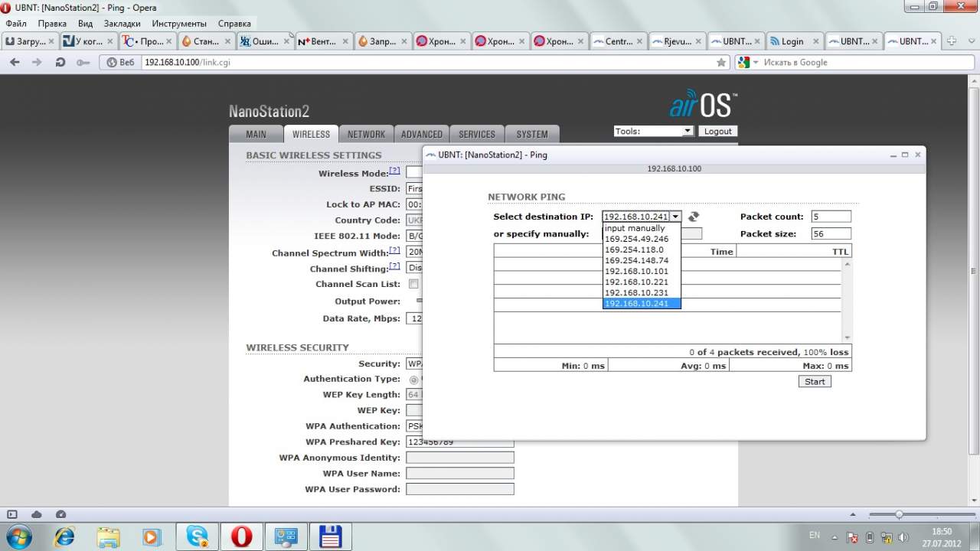Screen dimensions: 980x551
Task: Click the EN language indicator in the taskbar
Action: pyautogui.click(x=815, y=535)
